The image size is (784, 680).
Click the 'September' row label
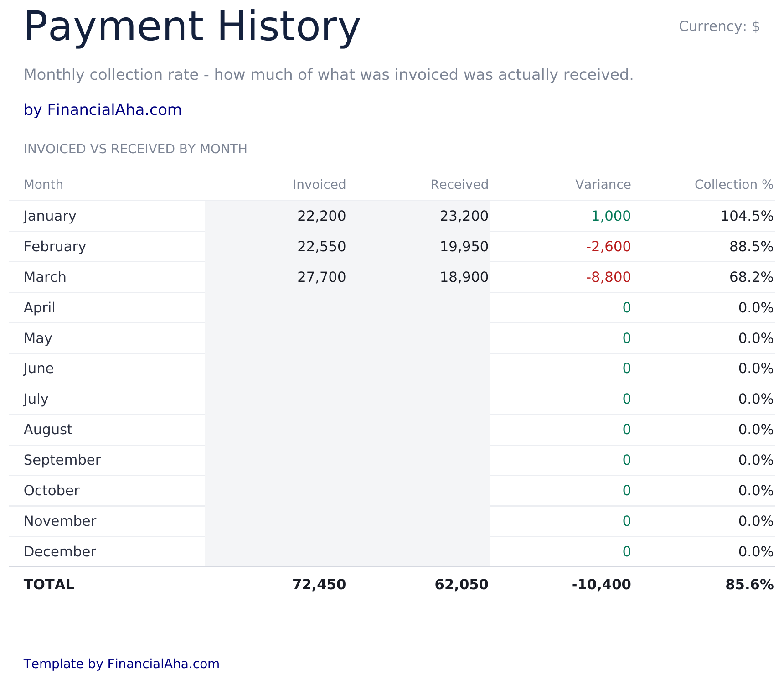[62, 460]
